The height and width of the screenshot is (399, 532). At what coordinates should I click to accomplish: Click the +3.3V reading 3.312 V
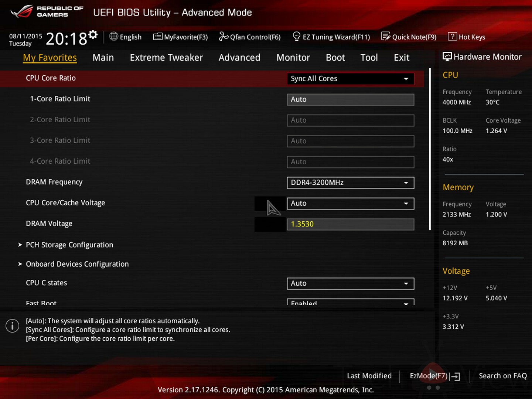[x=453, y=327]
